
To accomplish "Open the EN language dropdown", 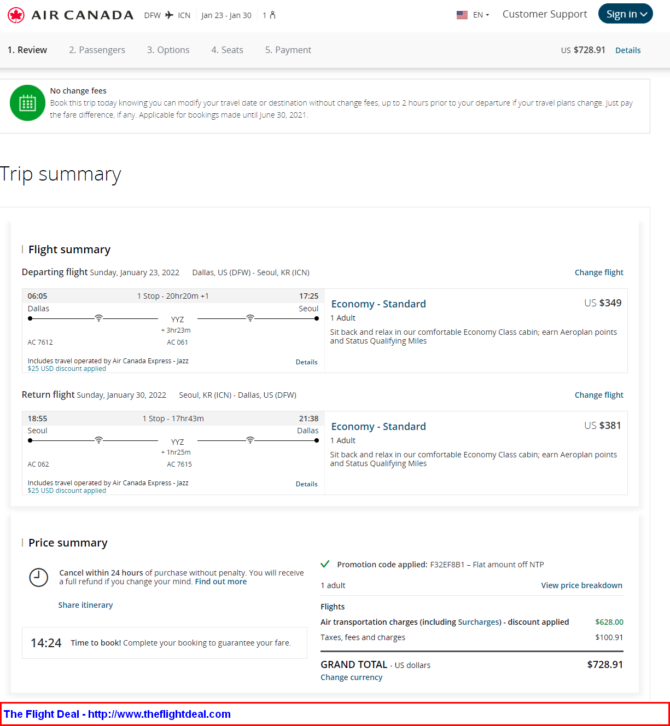I will [x=481, y=15].
